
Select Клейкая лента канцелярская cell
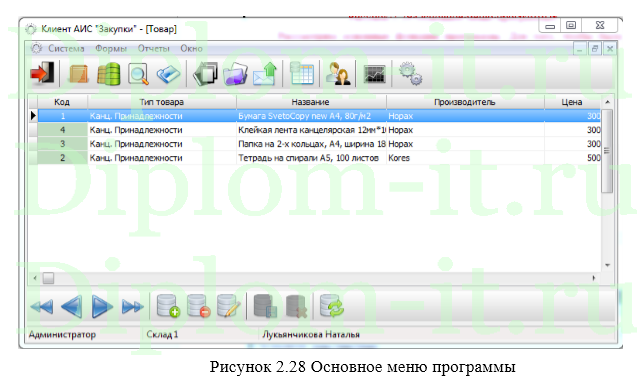(x=311, y=130)
